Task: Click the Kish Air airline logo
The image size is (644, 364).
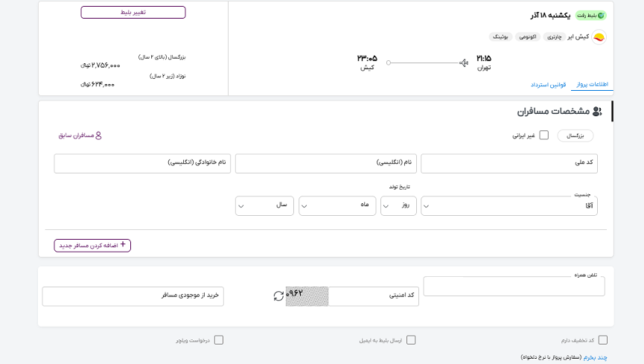Action: pos(599,37)
